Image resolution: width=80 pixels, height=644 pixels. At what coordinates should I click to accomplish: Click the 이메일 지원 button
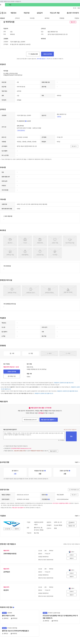pos(12,376)
